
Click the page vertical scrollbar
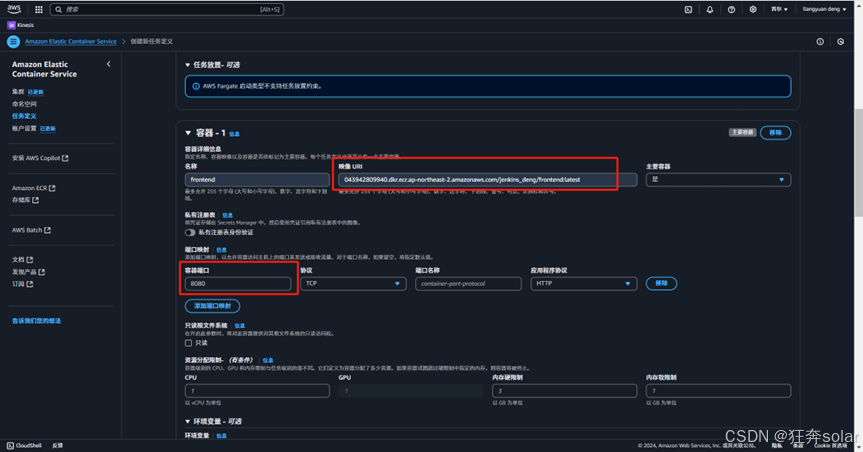(x=859, y=162)
